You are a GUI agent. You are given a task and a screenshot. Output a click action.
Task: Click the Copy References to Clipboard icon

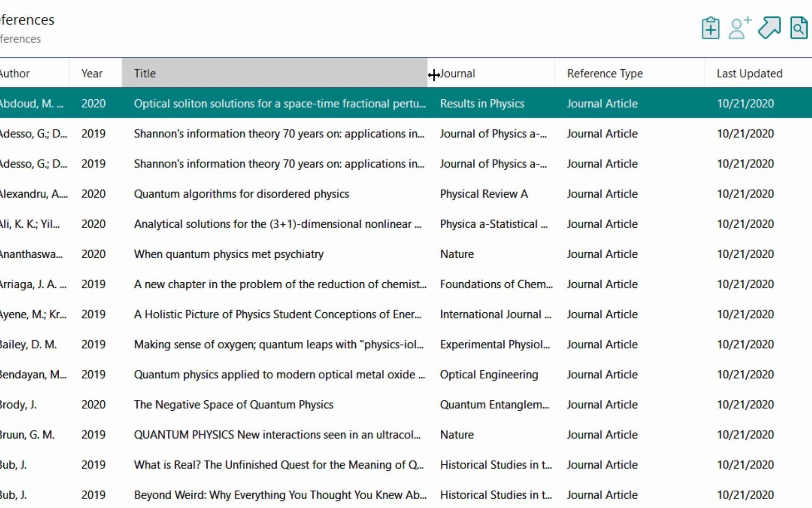[x=710, y=28]
